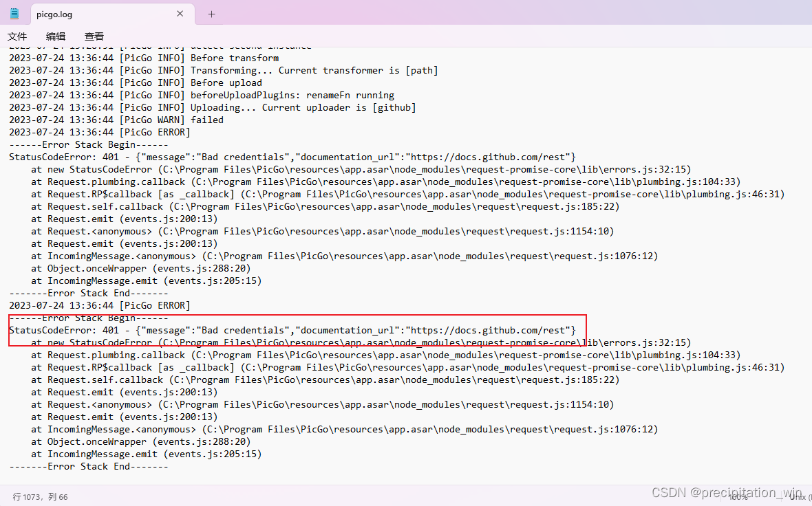
Task: Click the first 'Request.self.callback' line
Action: point(325,207)
